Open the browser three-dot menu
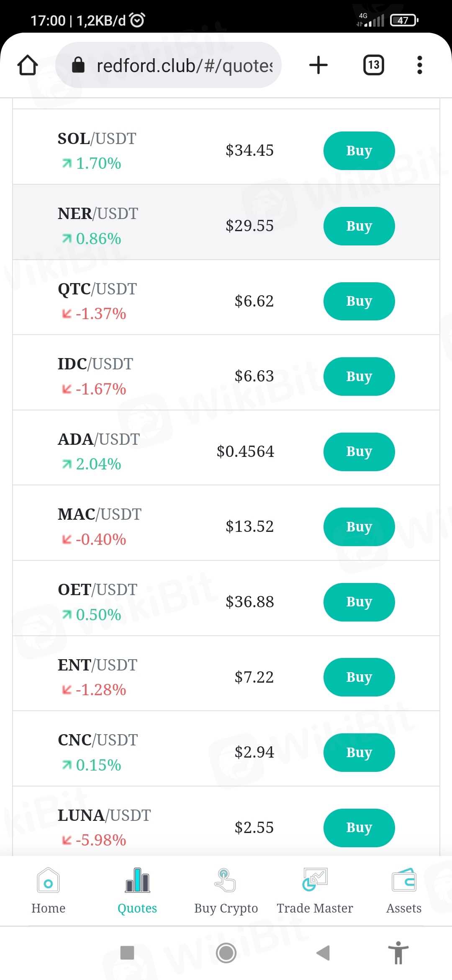Image resolution: width=452 pixels, height=980 pixels. [419, 65]
